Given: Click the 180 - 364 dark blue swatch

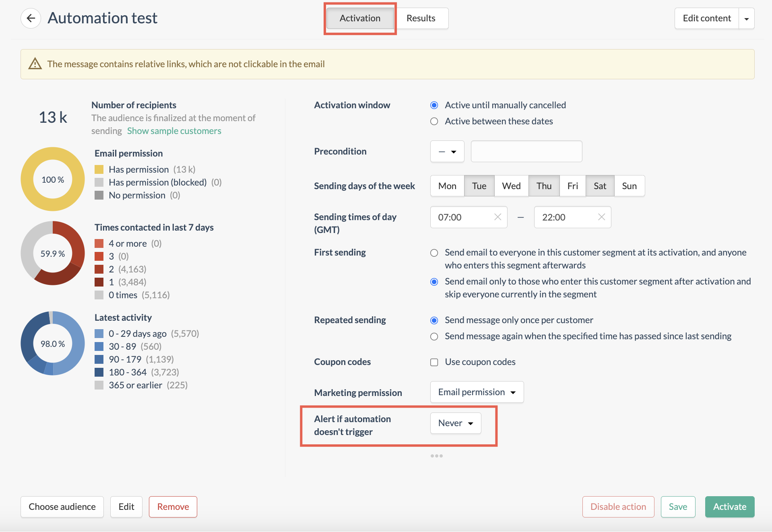Looking at the screenshot, I should tap(99, 372).
